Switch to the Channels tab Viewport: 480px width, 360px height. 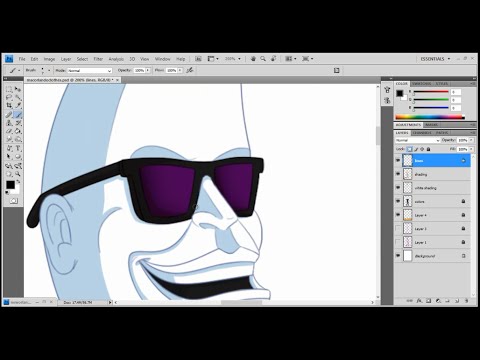pyautogui.click(x=422, y=133)
